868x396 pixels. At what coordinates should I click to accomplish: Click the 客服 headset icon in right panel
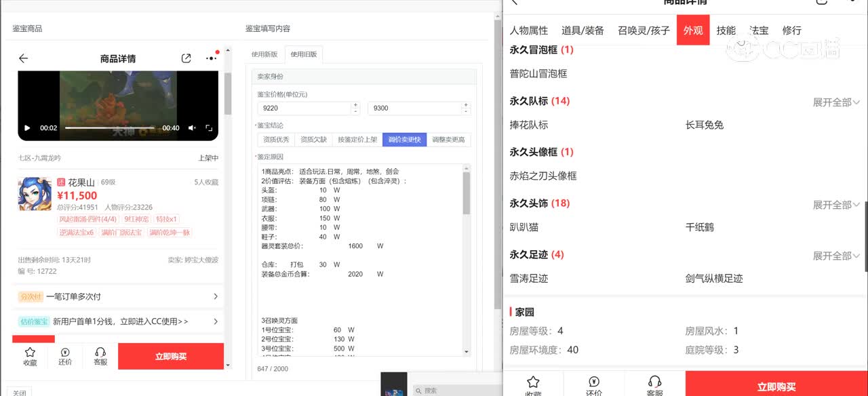tap(654, 385)
